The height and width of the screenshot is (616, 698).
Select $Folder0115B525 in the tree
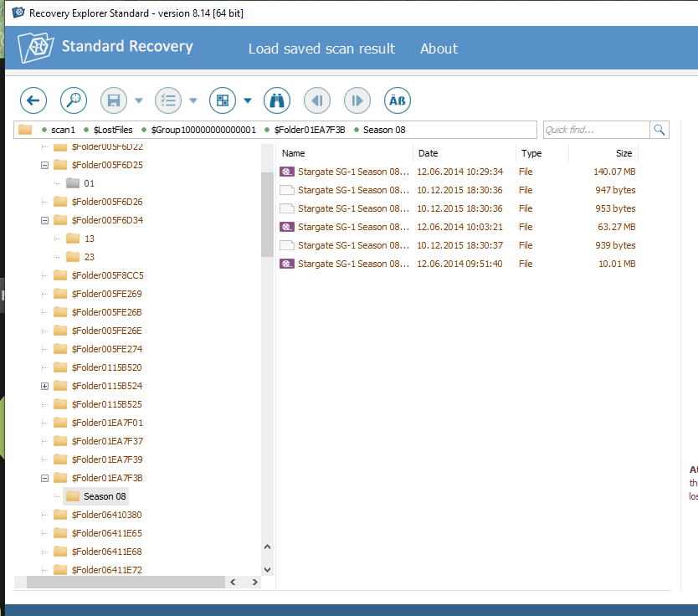click(x=97, y=404)
